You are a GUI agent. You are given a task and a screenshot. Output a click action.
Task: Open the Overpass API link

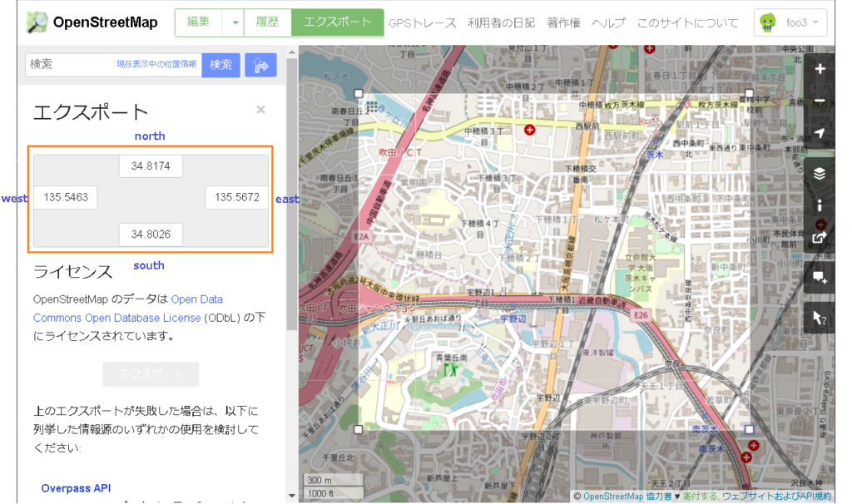pos(76,488)
